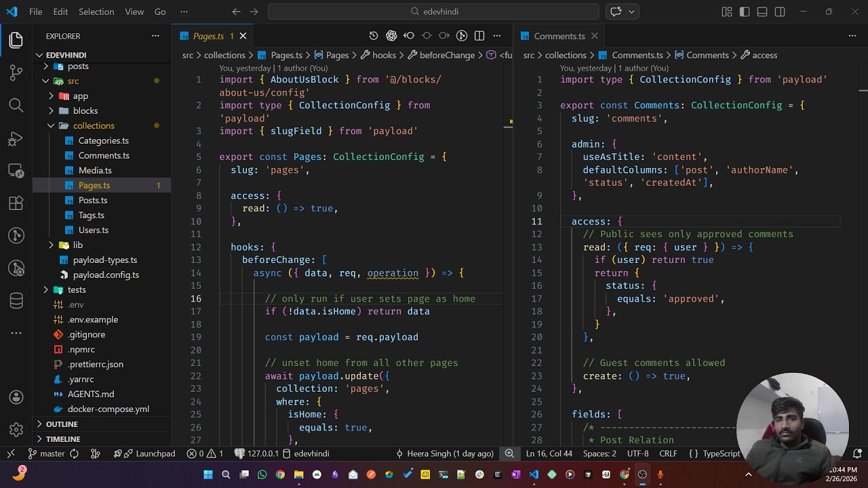Screen dimensions: 868x488
Task: Open docker-compose.yml in the explorer
Action: (x=102, y=409)
